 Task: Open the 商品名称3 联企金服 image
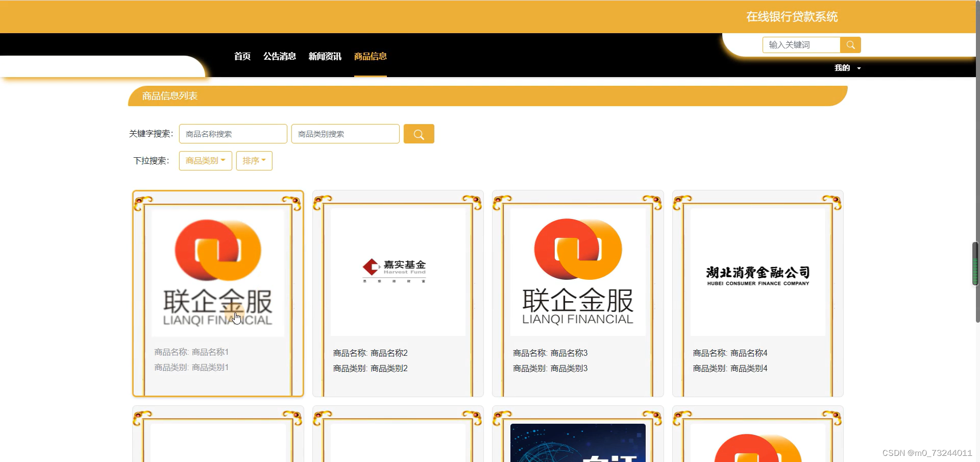(578, 272)
